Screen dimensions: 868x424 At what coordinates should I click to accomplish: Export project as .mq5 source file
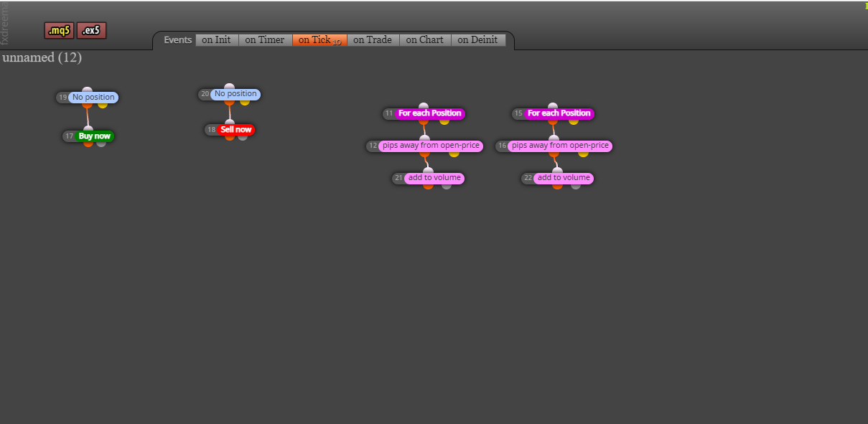(59, 30)
